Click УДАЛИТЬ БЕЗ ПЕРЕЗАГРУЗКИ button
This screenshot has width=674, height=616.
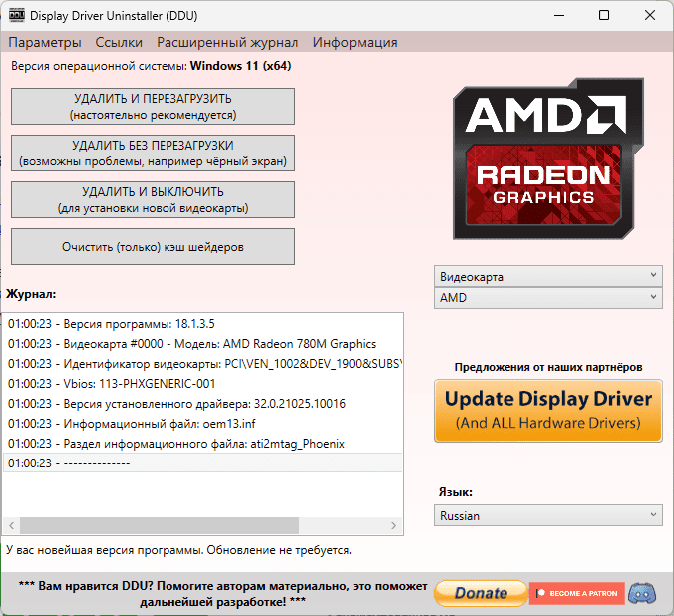tap(153, 153)
